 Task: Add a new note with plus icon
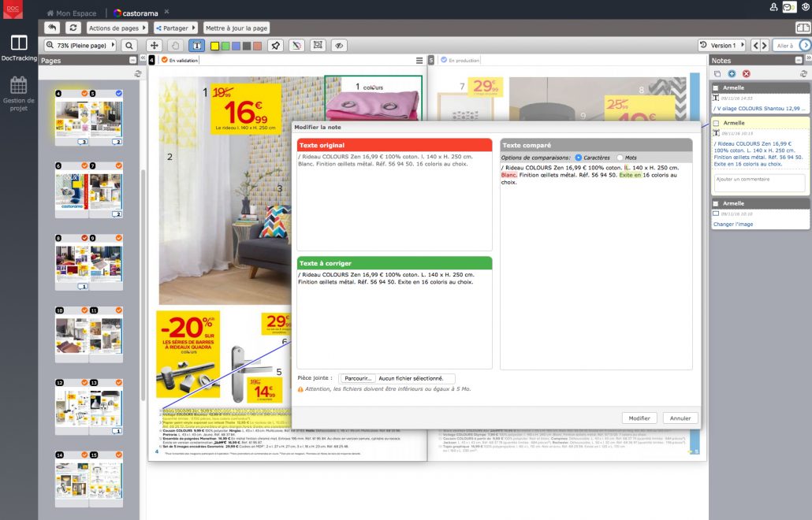click(x=732, y=74)
